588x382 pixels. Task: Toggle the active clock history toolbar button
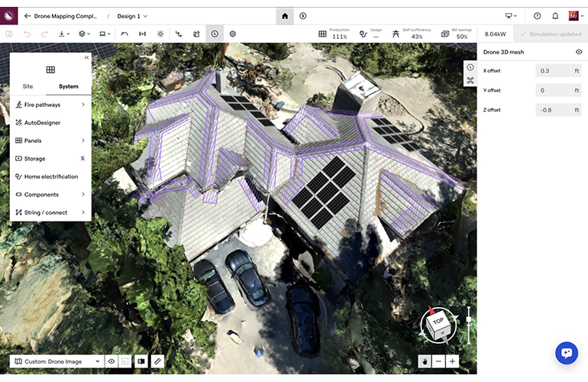(215, 34)
